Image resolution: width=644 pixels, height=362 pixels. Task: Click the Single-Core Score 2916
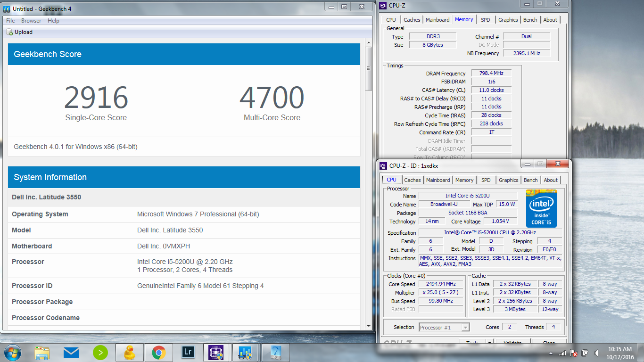point(96,98)
